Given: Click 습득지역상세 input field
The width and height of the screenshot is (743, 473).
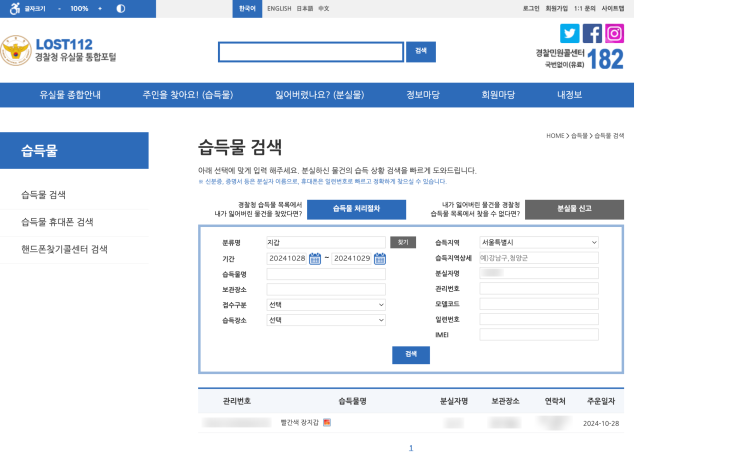Looking at the screenshot, I should [x=539, y=258].
